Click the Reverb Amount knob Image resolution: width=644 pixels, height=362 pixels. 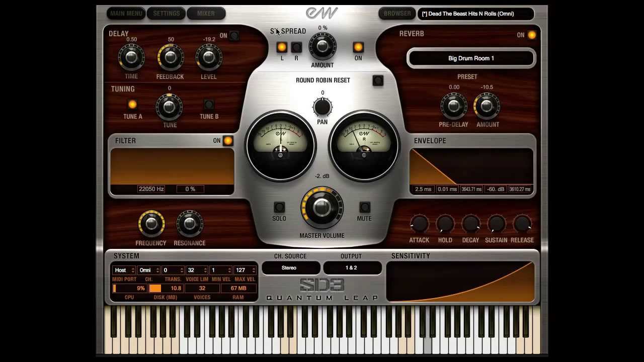487,106
